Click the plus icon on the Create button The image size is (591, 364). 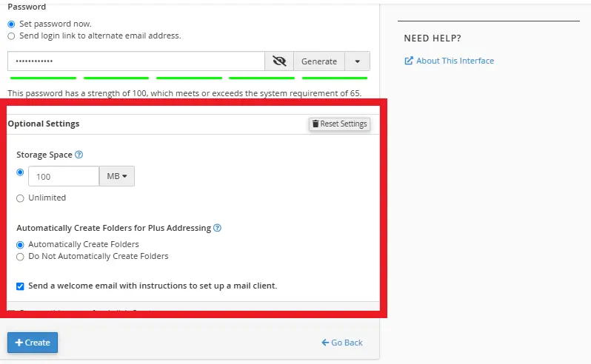pos(19,343)
